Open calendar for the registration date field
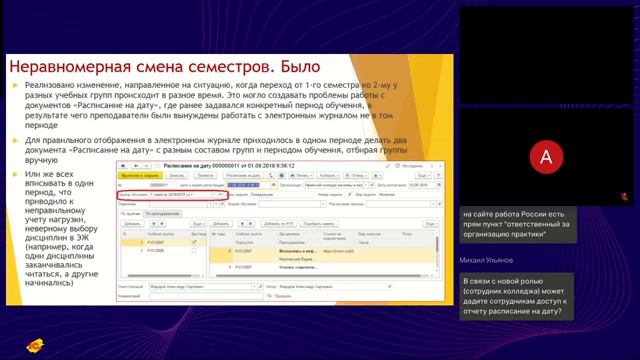The image size is (640, 360). (x=273, y=185)
